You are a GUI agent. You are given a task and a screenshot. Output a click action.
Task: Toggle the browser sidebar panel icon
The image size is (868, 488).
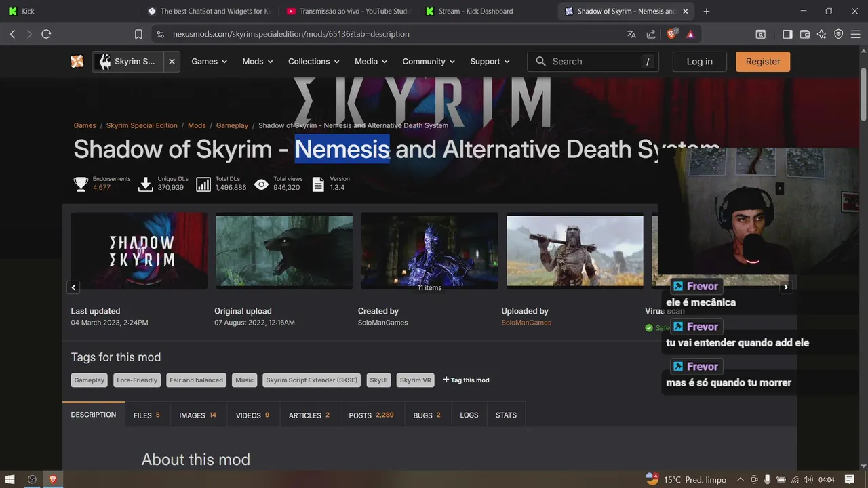coord(787,34)
